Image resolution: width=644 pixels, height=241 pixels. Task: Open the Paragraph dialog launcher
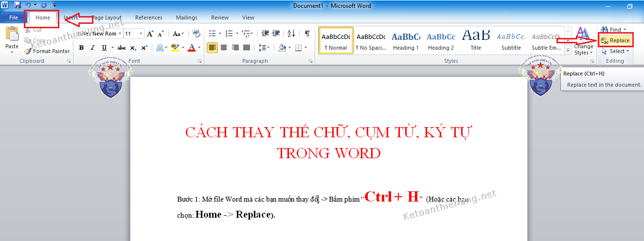310,61
